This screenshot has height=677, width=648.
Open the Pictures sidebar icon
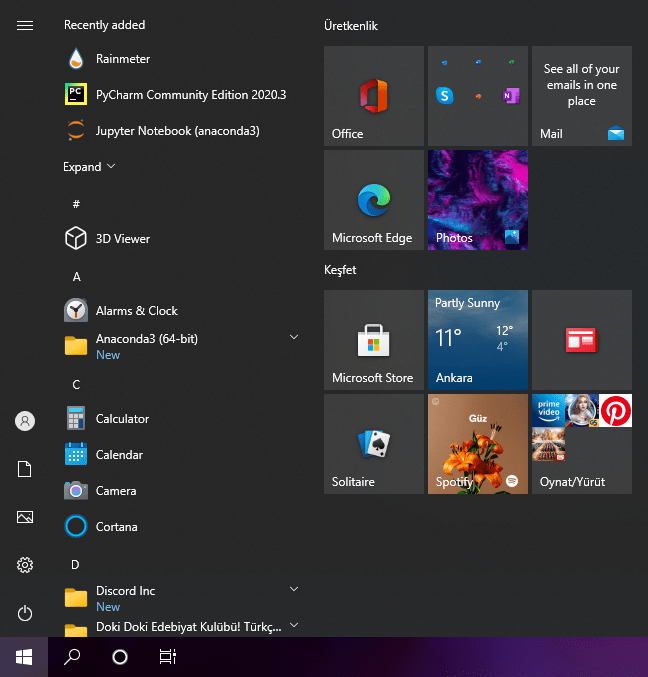coord(25,517)
